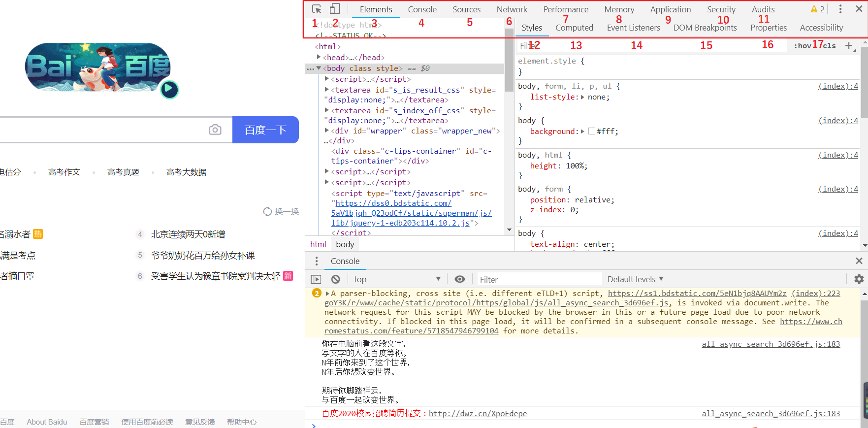Activate the inspect element picker icon
This screenshot has width=868, height=428.
317,9
